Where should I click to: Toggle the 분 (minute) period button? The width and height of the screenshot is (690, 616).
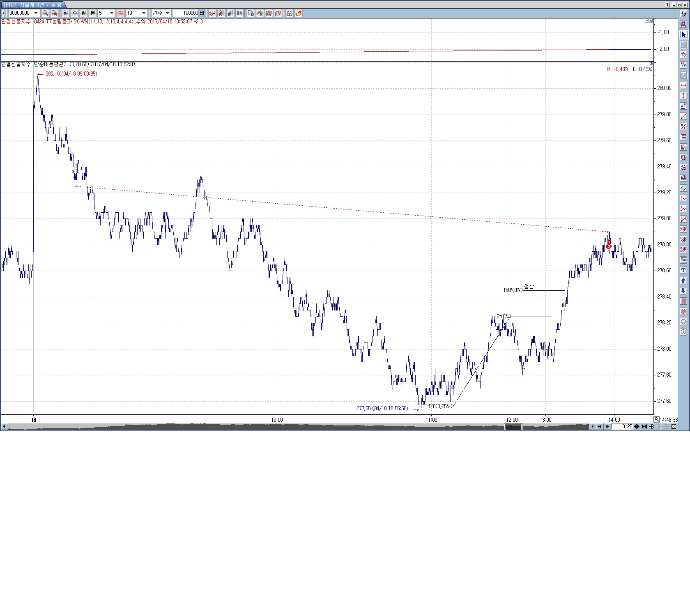(x=93, y=13)
